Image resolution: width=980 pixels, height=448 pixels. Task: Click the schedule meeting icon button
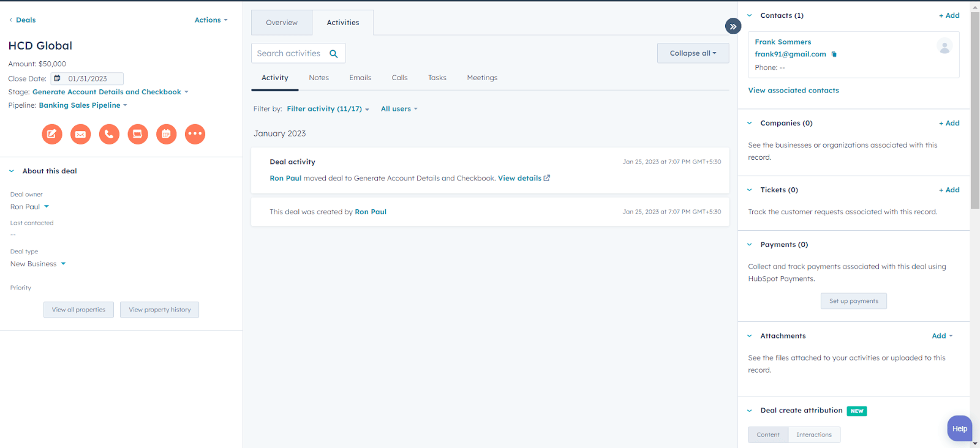pos(167,134)
